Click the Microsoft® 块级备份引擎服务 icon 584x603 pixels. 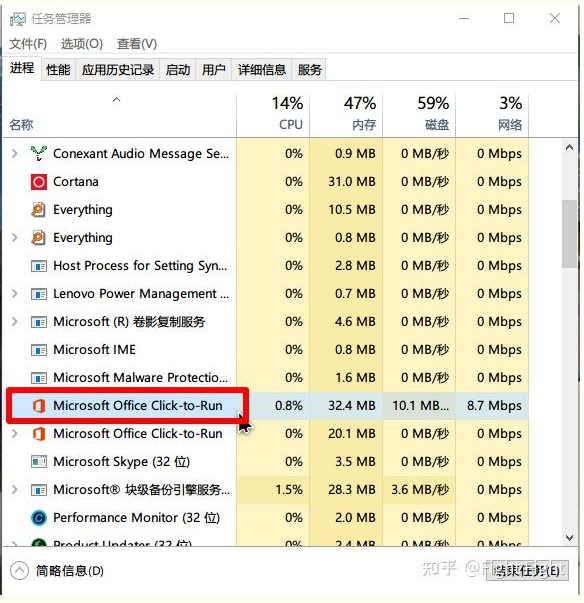(39, 490)
